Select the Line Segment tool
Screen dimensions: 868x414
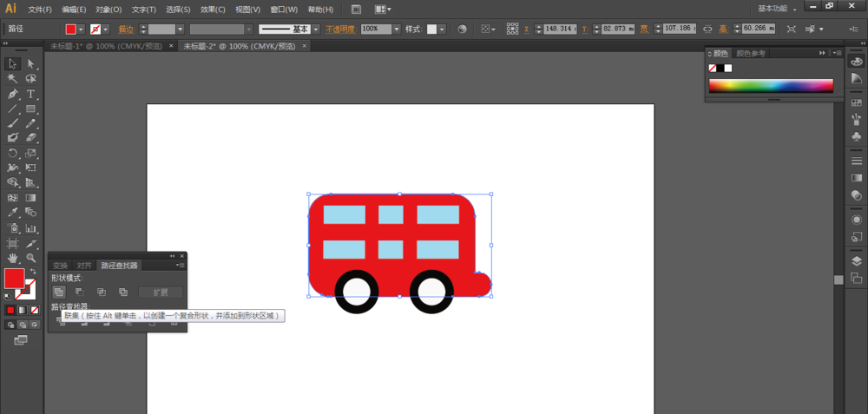point(13,108)
